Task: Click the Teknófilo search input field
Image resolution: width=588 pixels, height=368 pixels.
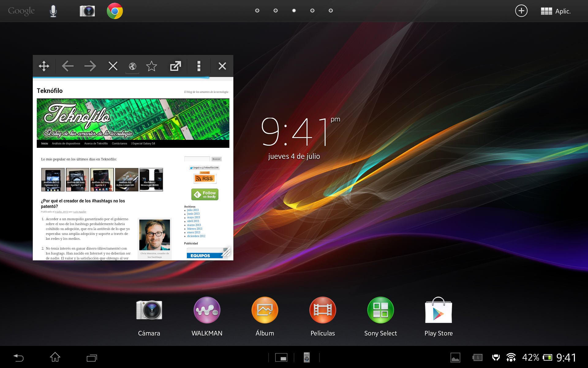Action: tap(197, 159)
